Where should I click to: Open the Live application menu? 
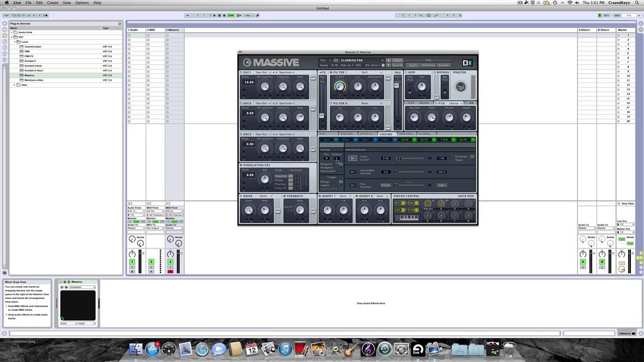click(x=17, y=3)
